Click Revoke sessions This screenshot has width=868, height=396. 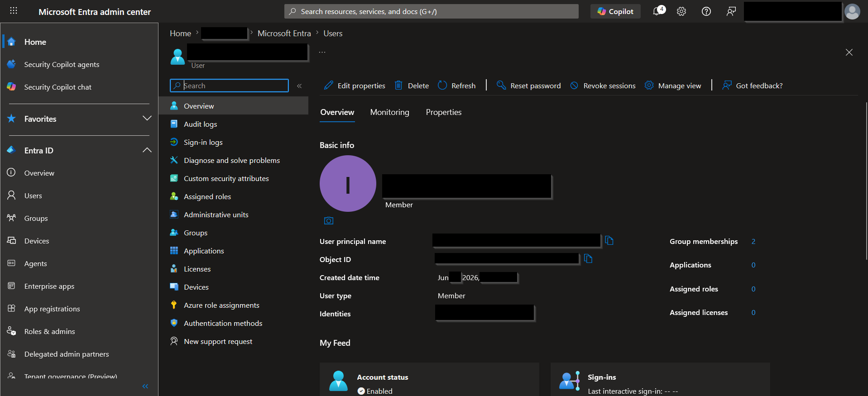(x=602, y=86)
